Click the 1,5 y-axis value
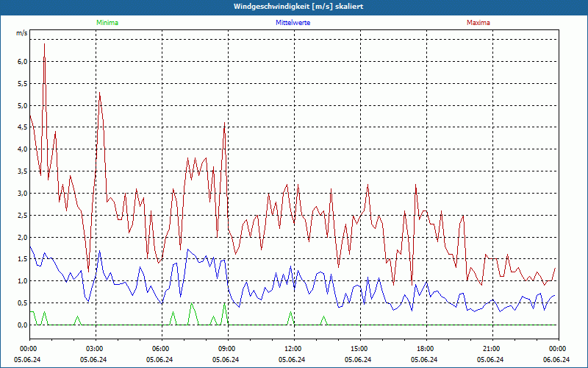The image size is (588, 368). 24,259
